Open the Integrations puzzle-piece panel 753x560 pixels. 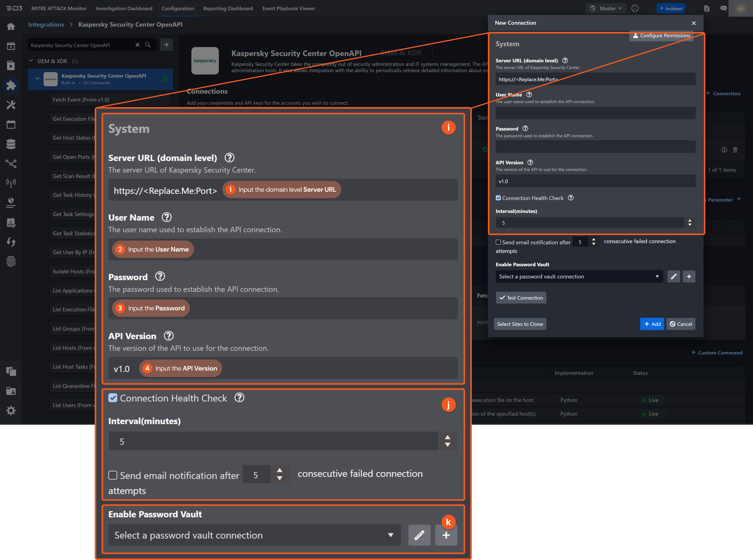[11, 85]
